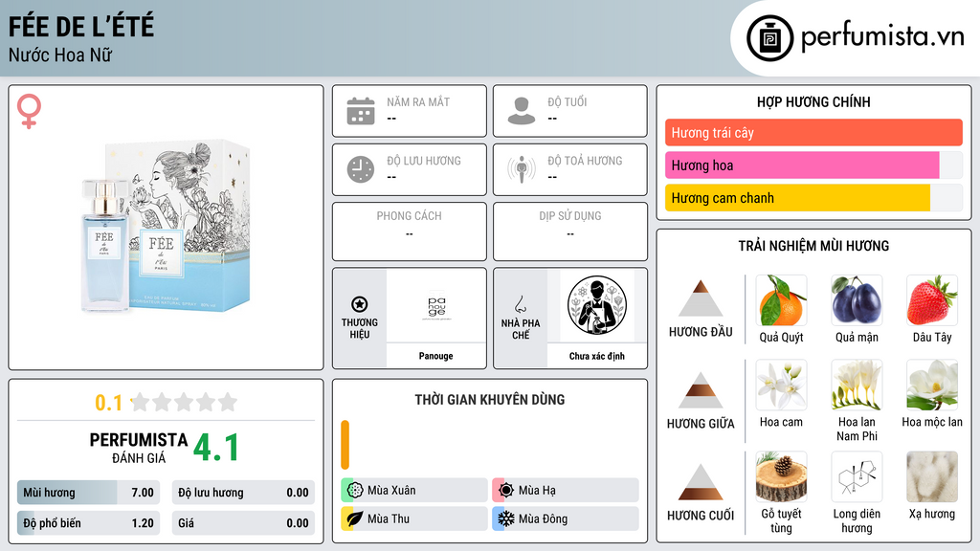Click the Hương cam chanh yellow bar
This screenshot has height=551, width=980.
pos(813,197)
